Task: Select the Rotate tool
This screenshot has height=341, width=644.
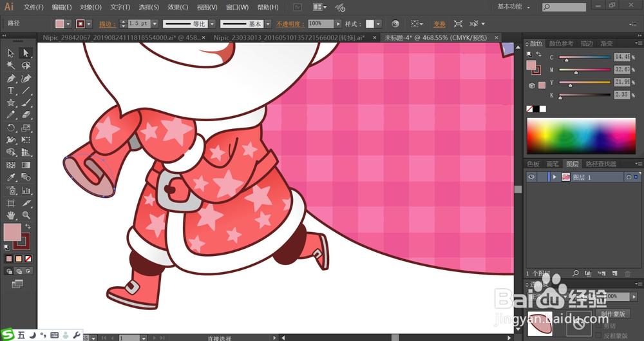Action: (11, 128)
